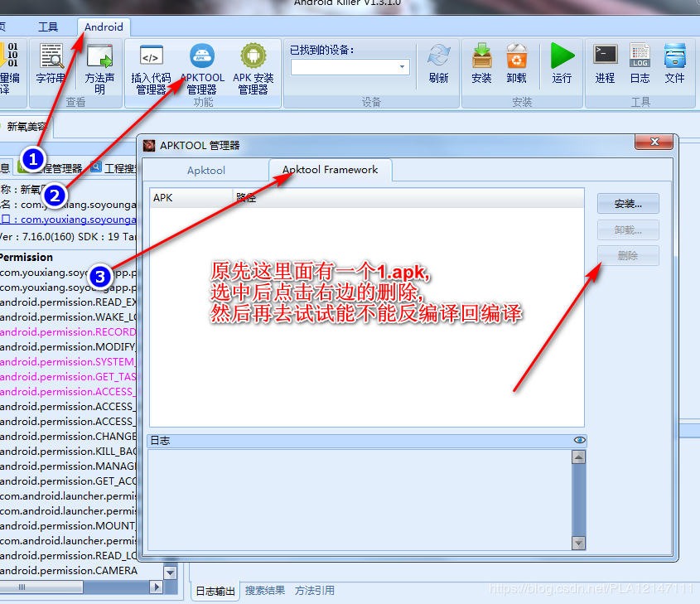This screenshot has width=700, height=604.
Task: Click the 刷新 device refresh icon
Action: coord(438,62)
